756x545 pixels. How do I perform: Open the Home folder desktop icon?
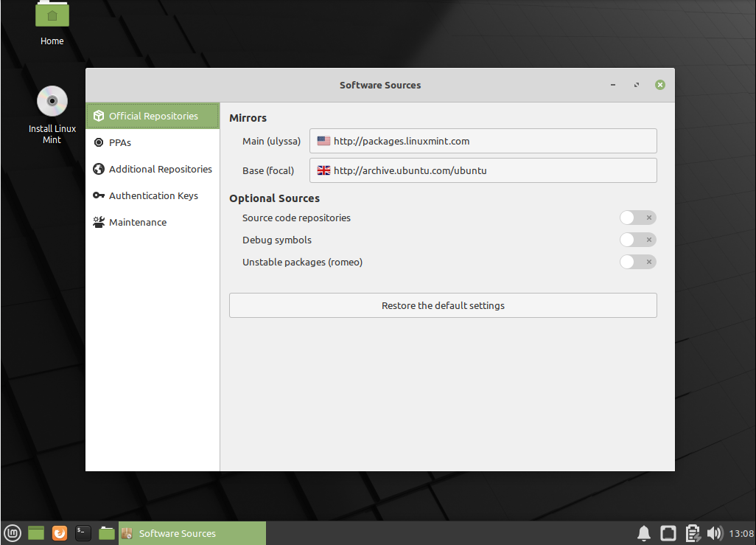(x=52, y=23)
